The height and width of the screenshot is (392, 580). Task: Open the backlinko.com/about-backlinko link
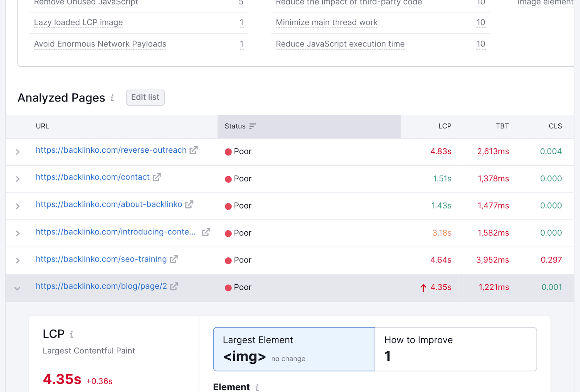pyautogui.click(x=109, y=205)
